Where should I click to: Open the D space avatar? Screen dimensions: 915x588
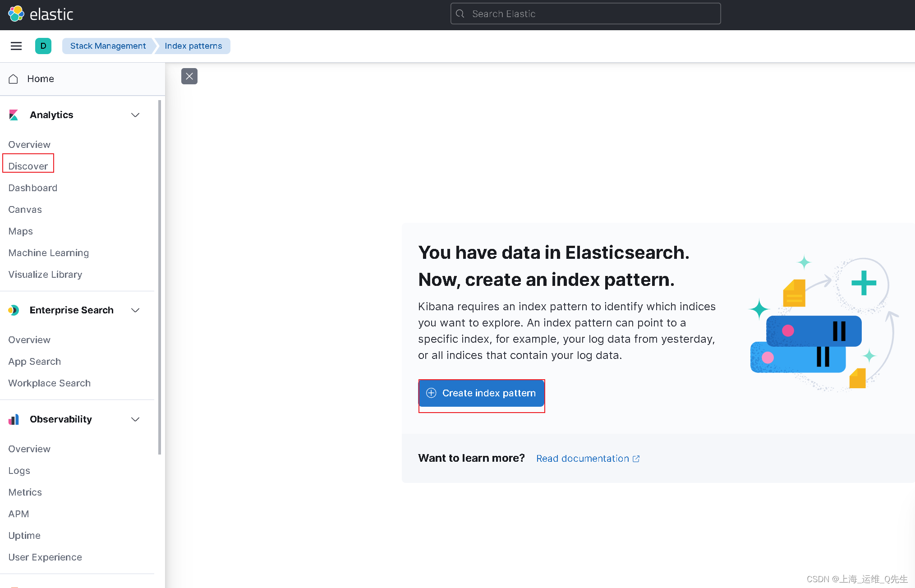click(43, 46)
